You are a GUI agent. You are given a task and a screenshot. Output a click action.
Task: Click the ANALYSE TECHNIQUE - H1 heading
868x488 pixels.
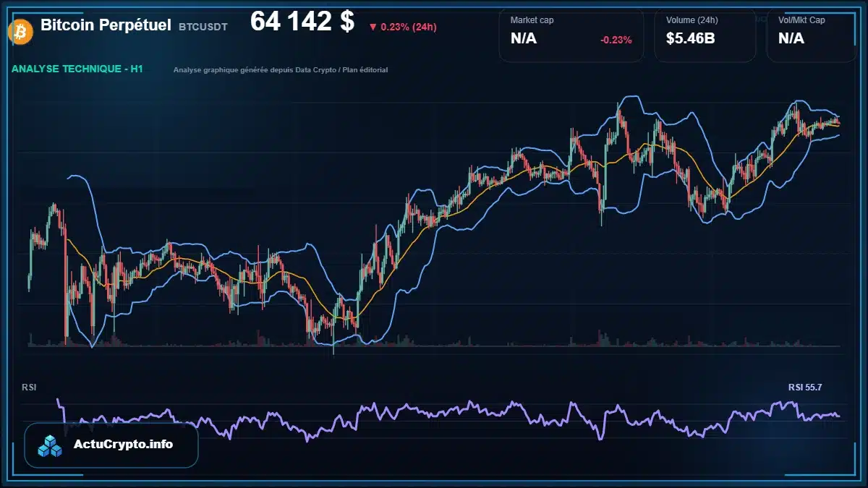[x=77, y=69]
